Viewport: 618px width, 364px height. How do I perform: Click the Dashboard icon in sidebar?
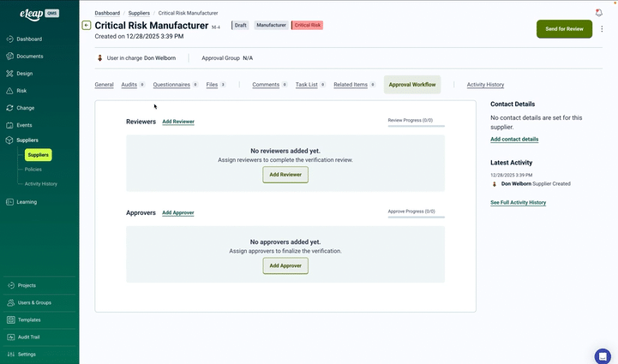(9, 39)
